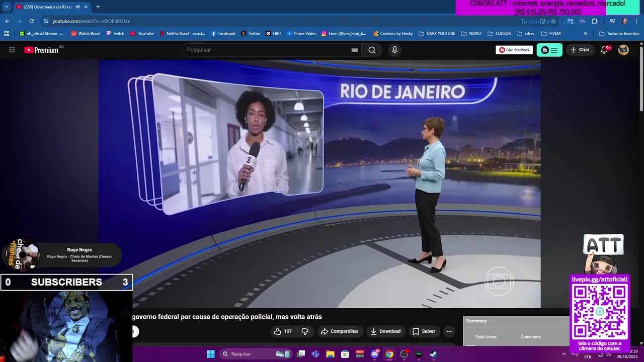Screen dimensions: 644x362
Task: Click the taskbar Pesquisar search box
Action: pos(256,354)
